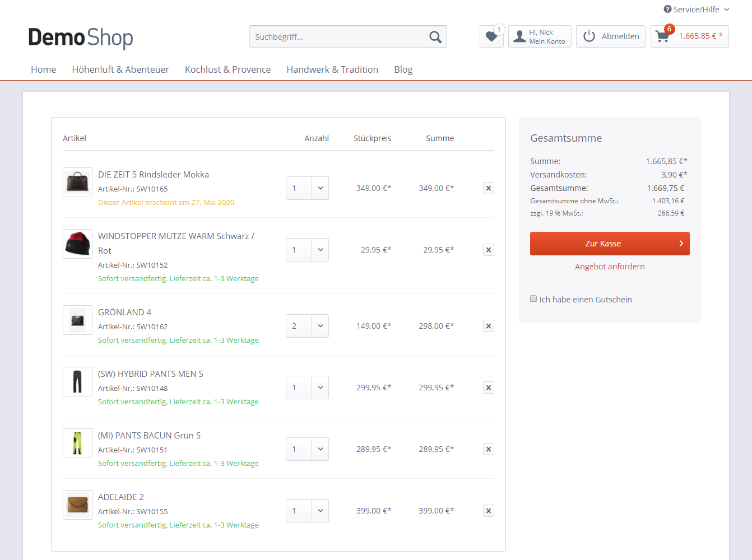Remove ADELAIDE 2 item from cart
Viewport: 752px width, 560px height.
[489, 511]
